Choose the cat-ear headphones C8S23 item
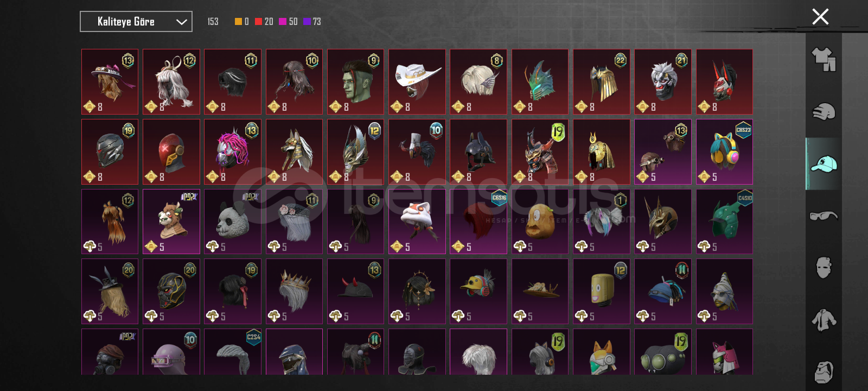The image size is (868, 391). pos(724,152)
